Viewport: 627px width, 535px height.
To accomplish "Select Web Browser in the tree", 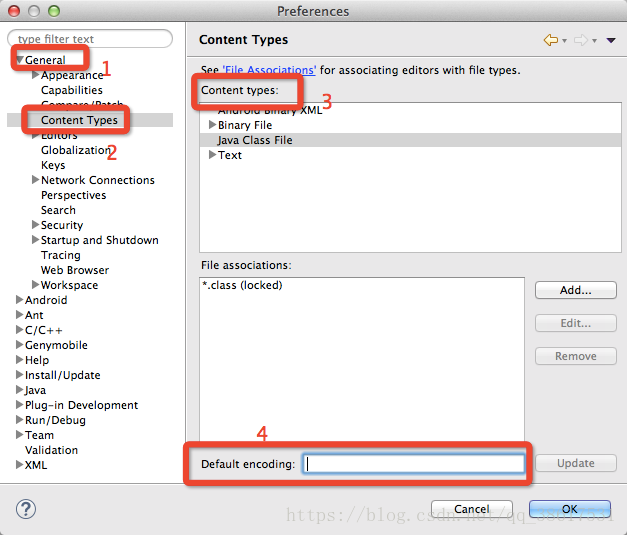I will 75,270.
